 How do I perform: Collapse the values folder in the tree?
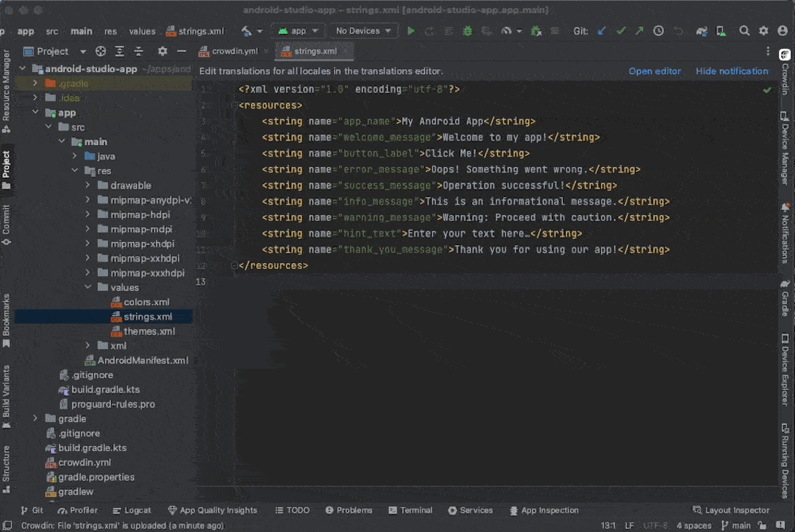(88, 288)
